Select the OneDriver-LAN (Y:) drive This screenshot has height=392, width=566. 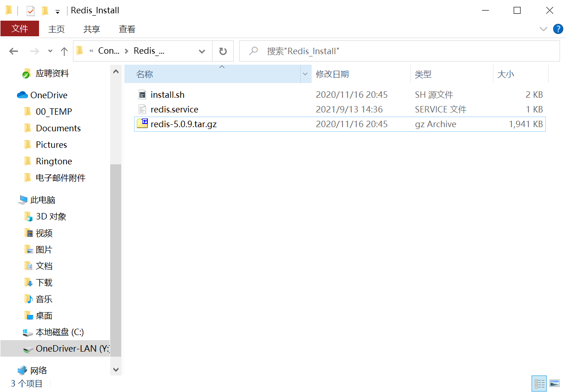[x=55, y=348]
